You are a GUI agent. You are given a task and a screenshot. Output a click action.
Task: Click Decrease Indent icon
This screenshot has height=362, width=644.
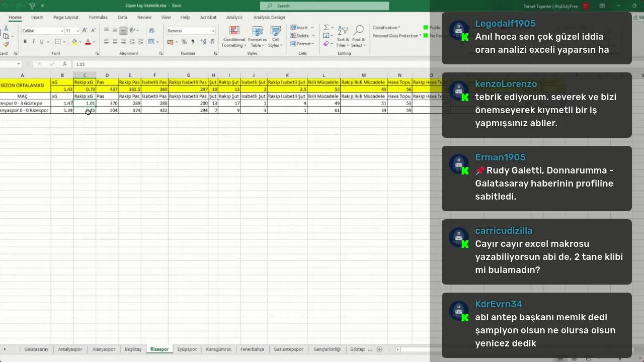(133, 42)
